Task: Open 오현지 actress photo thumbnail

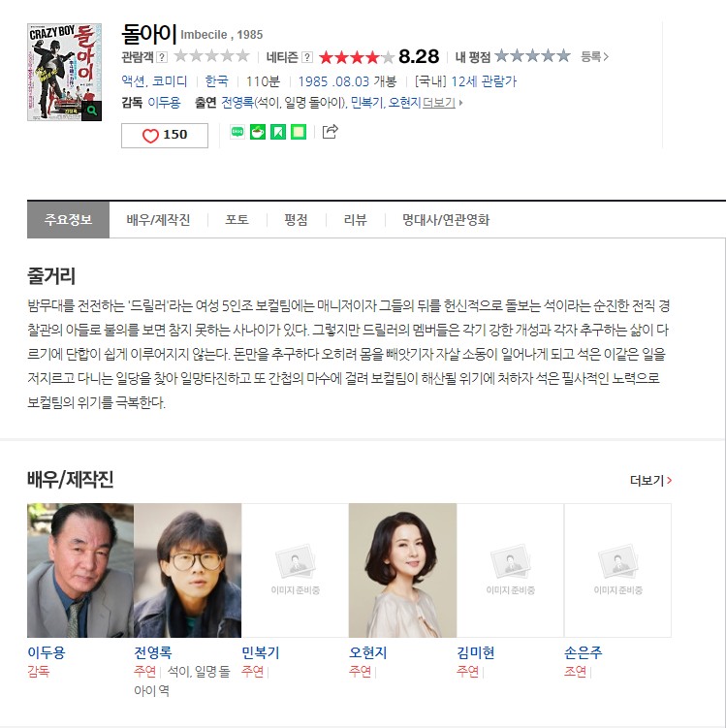Action: tap(402, 570)
